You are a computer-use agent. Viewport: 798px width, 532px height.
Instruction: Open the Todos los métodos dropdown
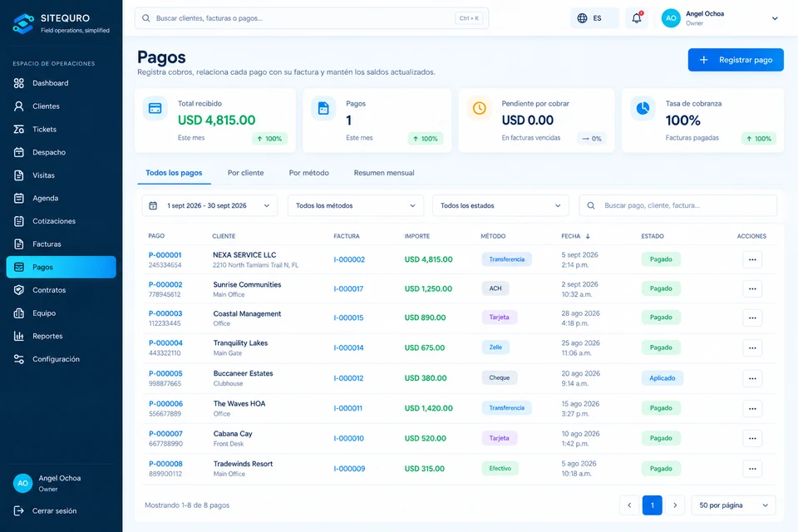(355, 205)
